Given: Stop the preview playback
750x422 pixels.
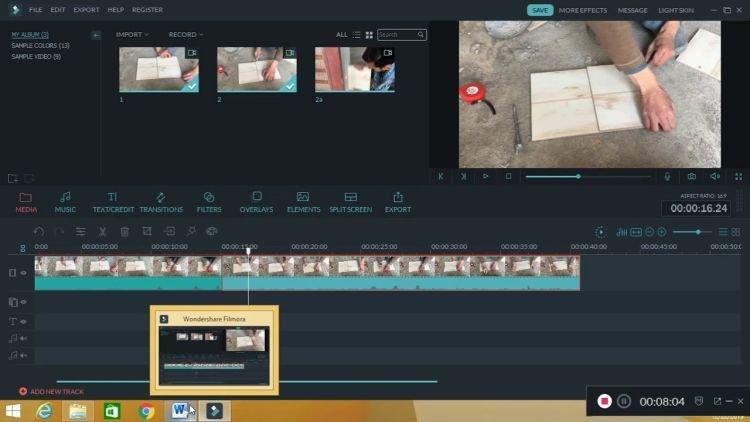Looking at the screenshot, I should tap(508, 177).
